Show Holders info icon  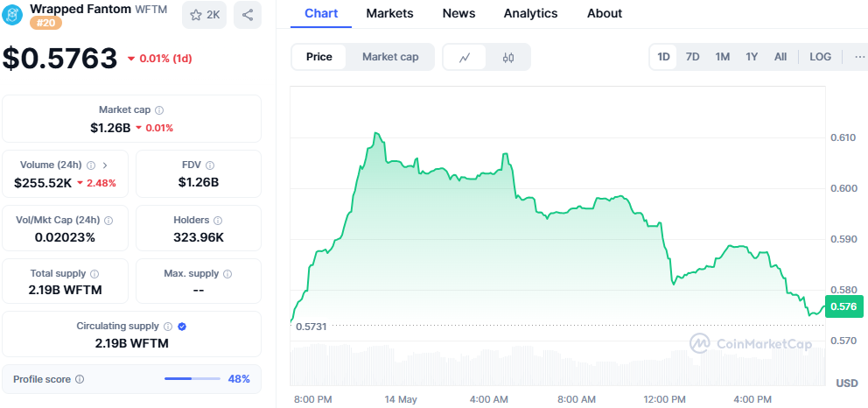pos(218,221)
